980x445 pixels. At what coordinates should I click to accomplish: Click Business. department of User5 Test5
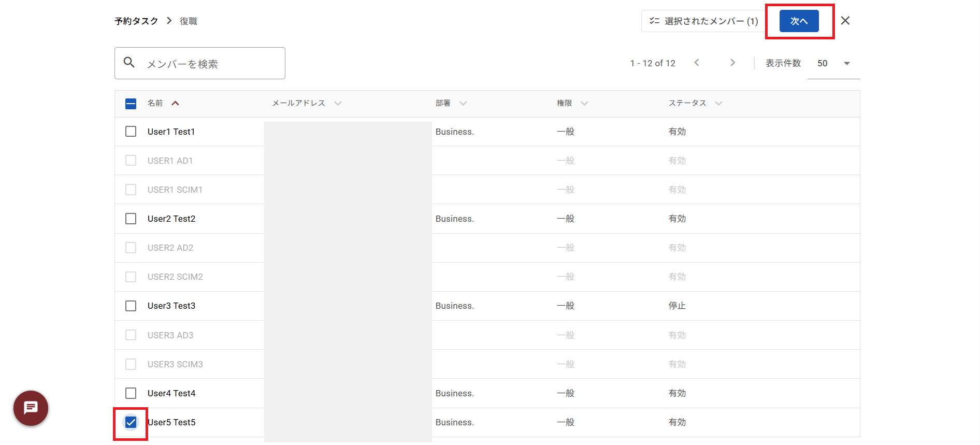tap(455, 422)
